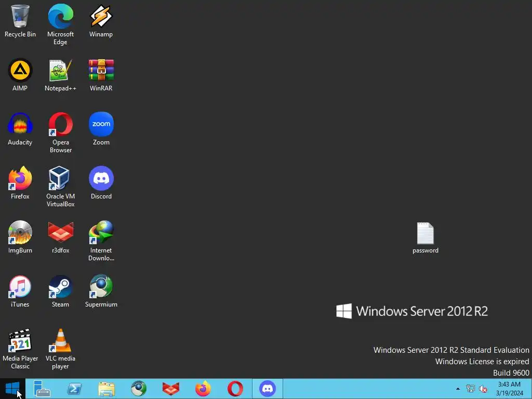Click the WinRAR desktop icon
Screen dimensions: 532x399
[101, 75]
